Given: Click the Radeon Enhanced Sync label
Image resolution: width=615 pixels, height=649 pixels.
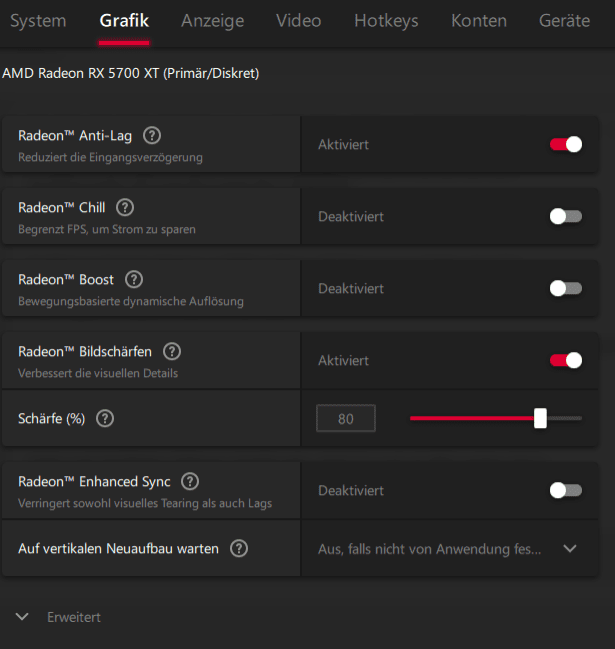Looking at the screenshot, I should [x=94, y=482].
